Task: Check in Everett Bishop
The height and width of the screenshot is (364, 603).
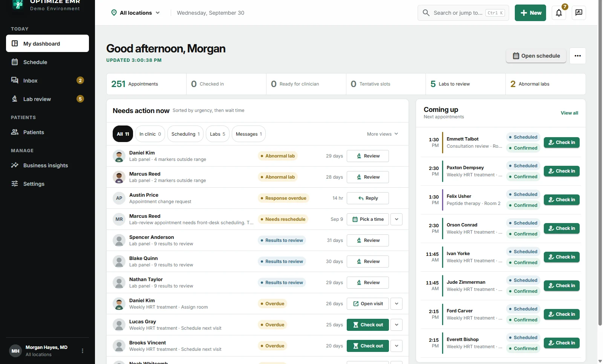Action: (x=562, y=343)
